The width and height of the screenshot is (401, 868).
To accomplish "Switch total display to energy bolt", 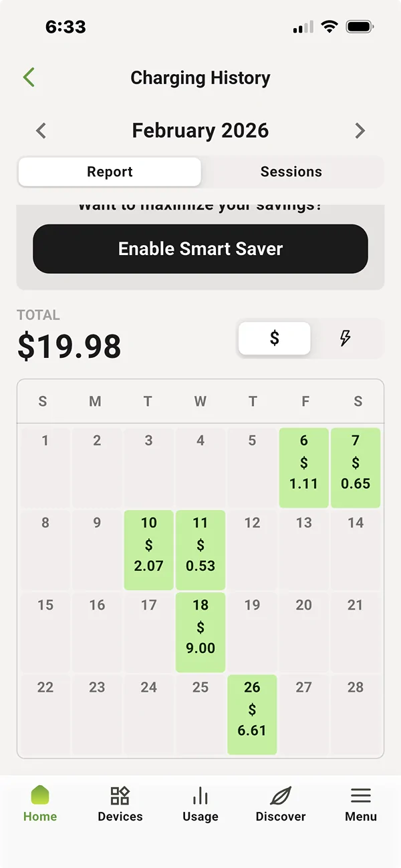I will [346, 339].
